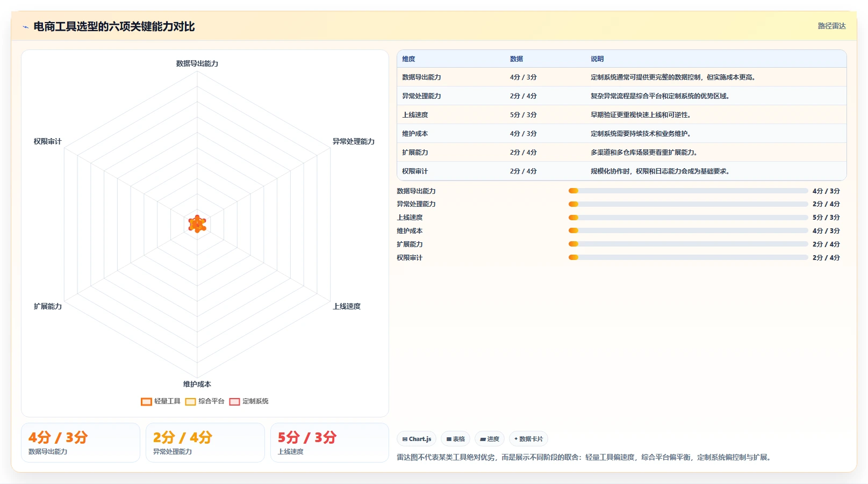Select the 异常处理能力 cell in the table

[x=421, y=96]
